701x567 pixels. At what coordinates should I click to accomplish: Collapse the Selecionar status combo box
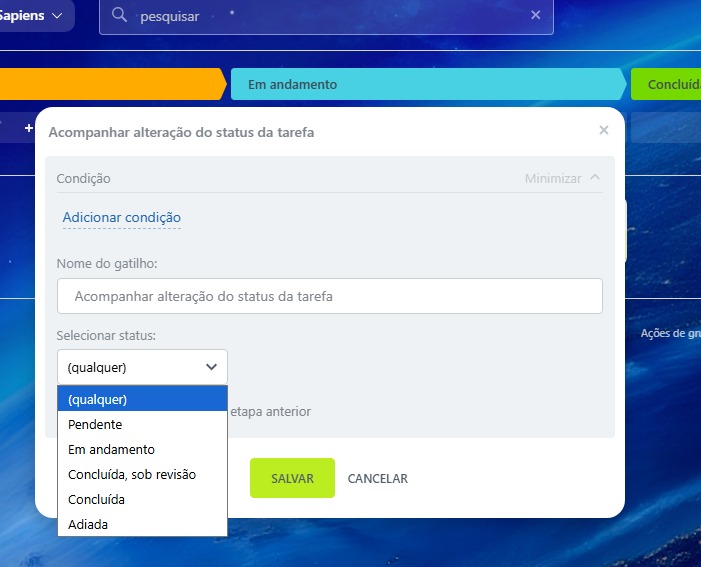(x=142, y=367)
